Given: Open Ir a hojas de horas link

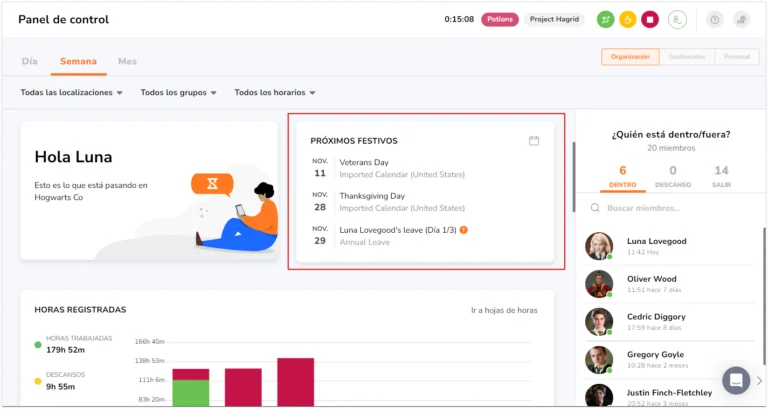Looking at the screenshot, I should point(504,310).
